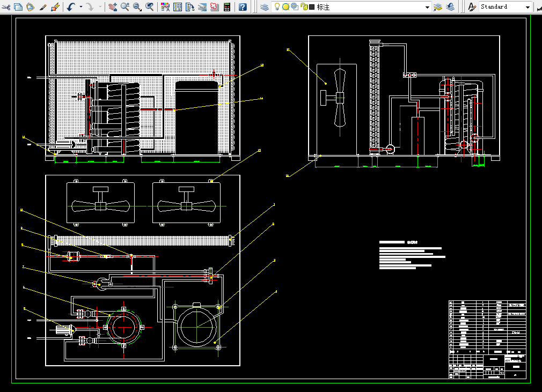Click Make Object's Layer Current icon
542x392 pixels.
(x=437, y=6)
